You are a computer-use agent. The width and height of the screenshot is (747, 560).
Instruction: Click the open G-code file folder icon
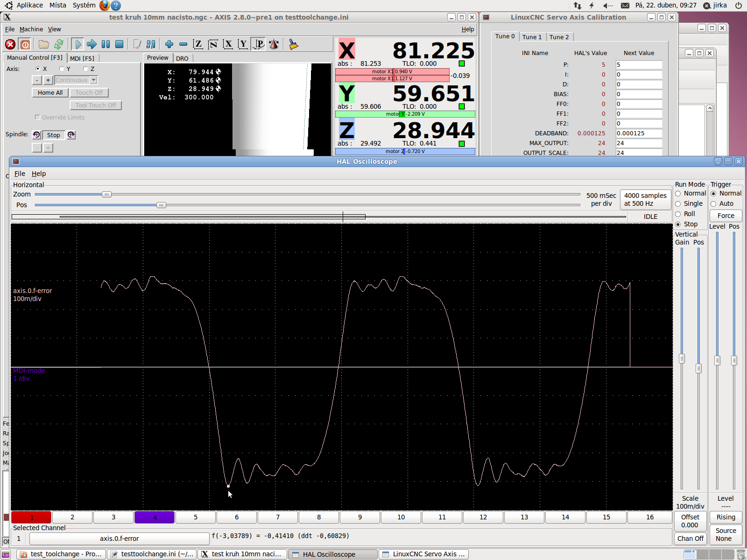tap(44, 44)
